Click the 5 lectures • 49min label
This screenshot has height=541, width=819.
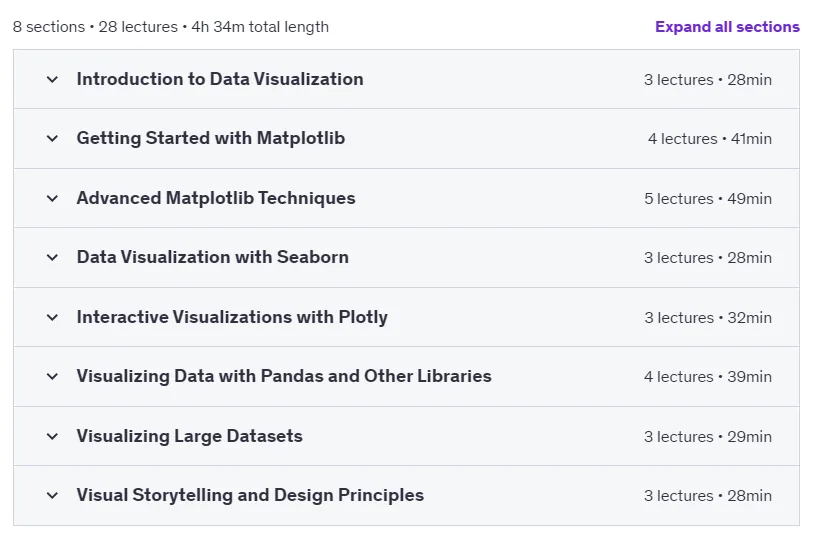coord(708,198)
